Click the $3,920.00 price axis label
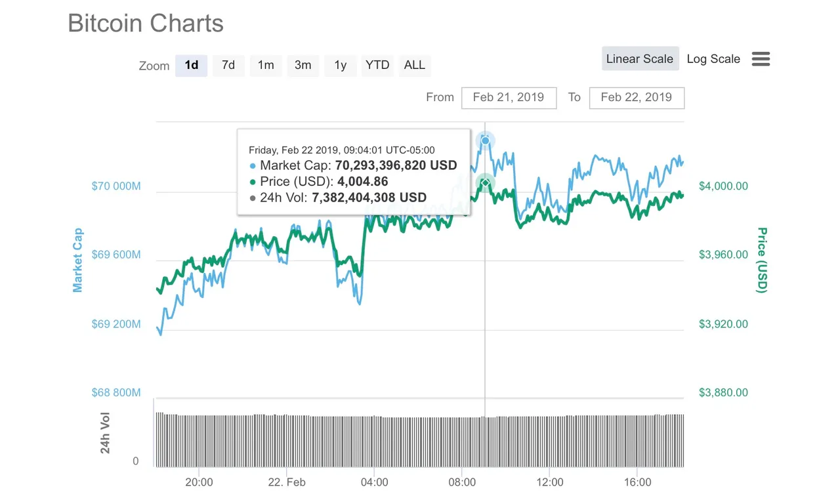Screen dimensions: 840x504 (x=723, y=324)
